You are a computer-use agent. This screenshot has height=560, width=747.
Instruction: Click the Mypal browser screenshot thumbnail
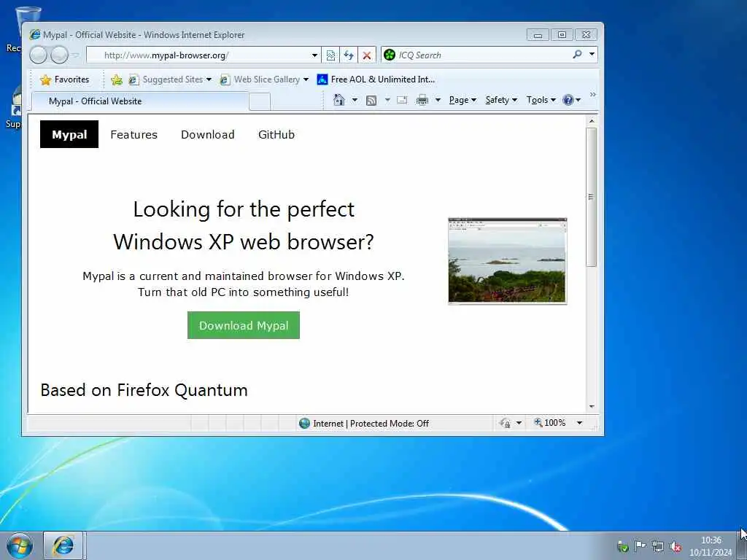coord(508,260)
